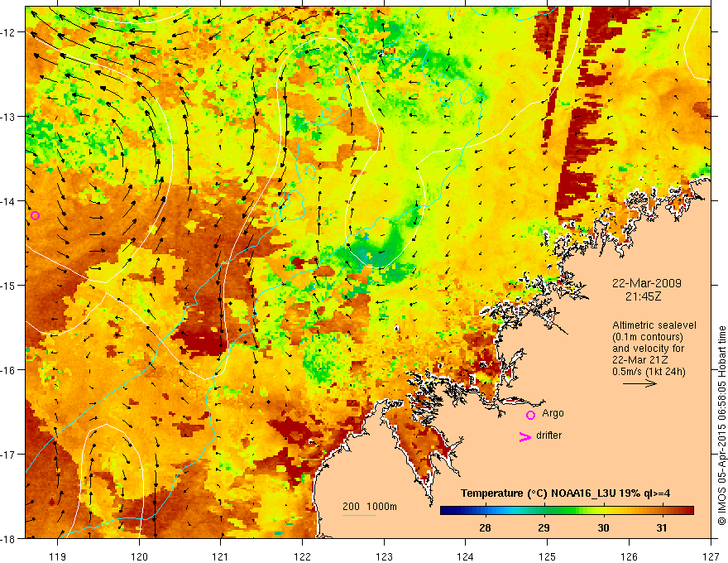Click the '22-Mar 21Z' text line
Screen dimensions: 728x563
pyautogui.click(x=639, y=360)
